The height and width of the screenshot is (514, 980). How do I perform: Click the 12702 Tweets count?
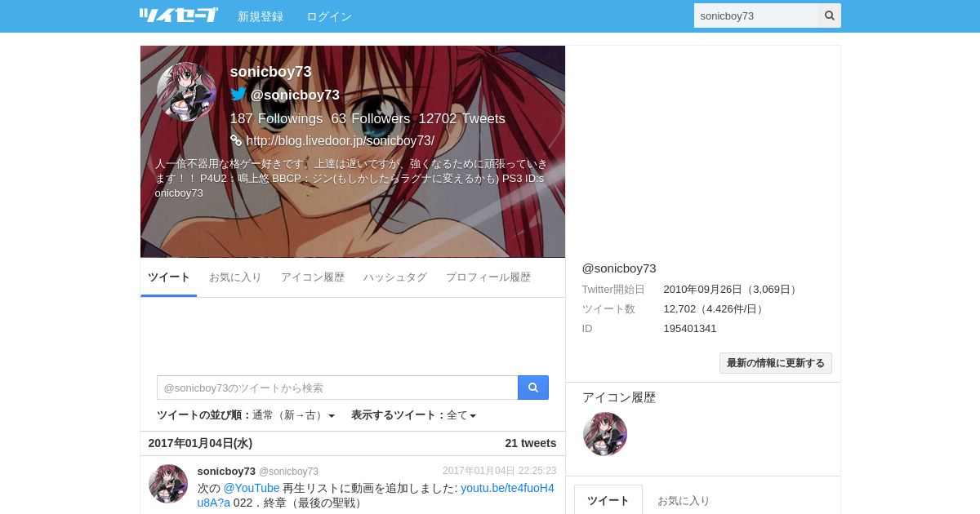point(462,118)
